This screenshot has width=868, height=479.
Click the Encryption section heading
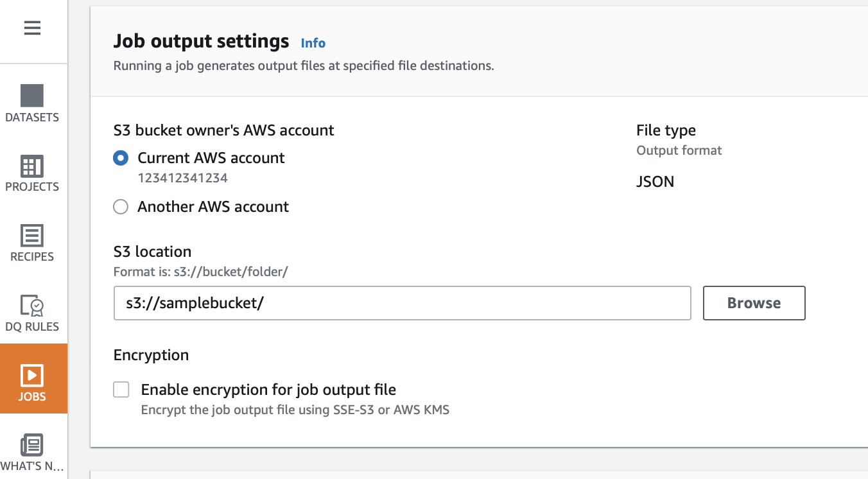pyautogui.click(x=151, y=355)
